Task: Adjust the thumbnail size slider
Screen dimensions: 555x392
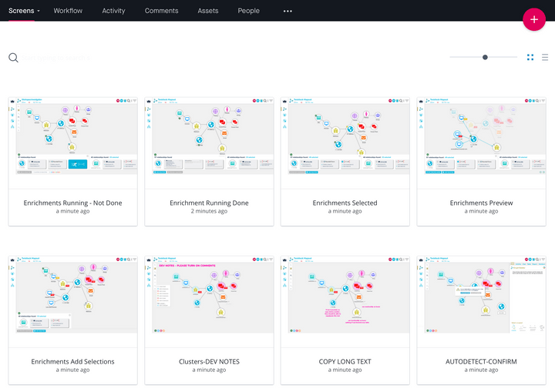Action: coord(485,57)
